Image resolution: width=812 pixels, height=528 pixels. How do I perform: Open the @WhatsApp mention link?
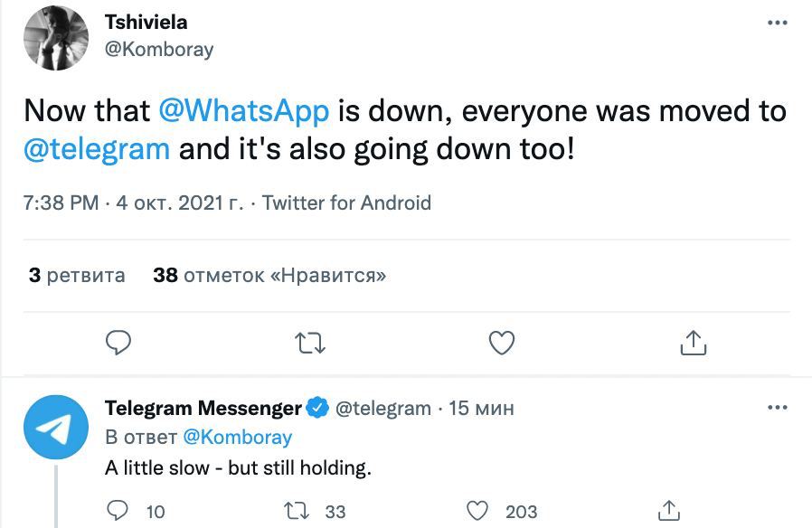click(x=243, y=111)
